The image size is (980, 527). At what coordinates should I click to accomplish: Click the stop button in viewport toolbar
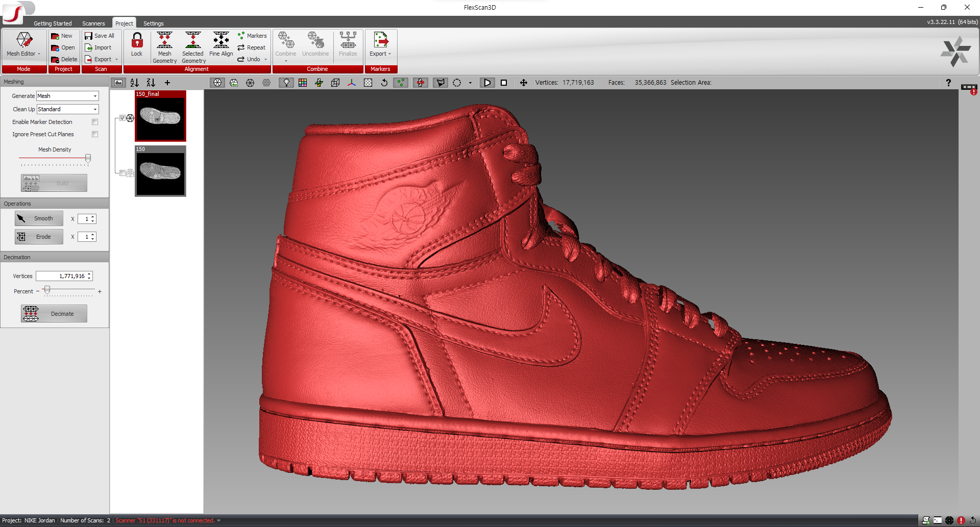pos(504,83)
